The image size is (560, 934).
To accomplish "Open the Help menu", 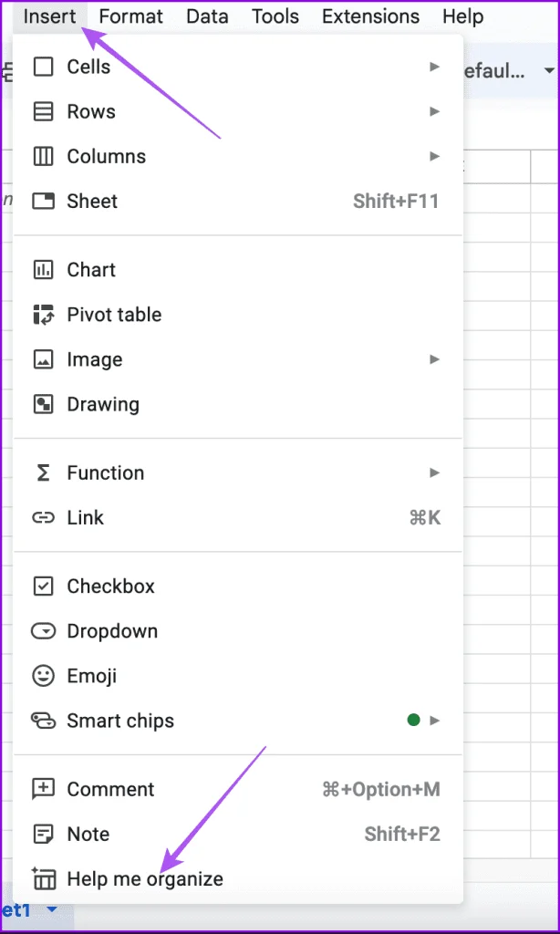I will coord(462,16).
